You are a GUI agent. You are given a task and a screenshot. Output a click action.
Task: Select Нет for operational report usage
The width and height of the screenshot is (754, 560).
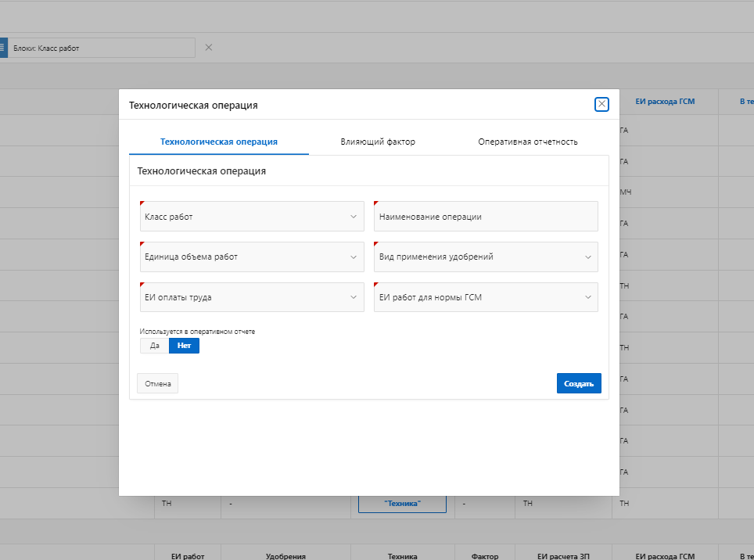(x=184, y=346)
